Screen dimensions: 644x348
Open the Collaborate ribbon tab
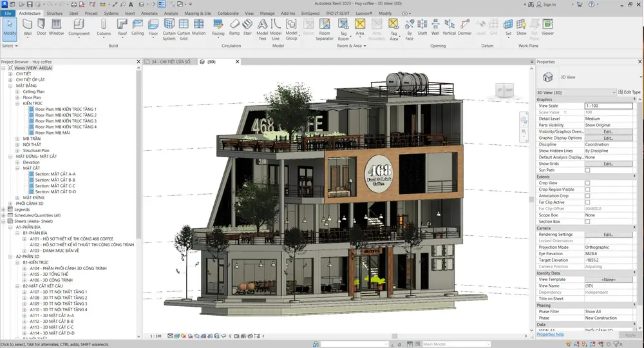(228, 13)
